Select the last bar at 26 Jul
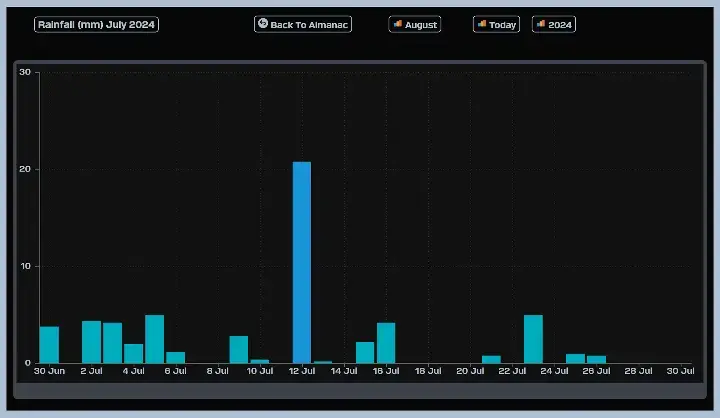 point(596,359)
